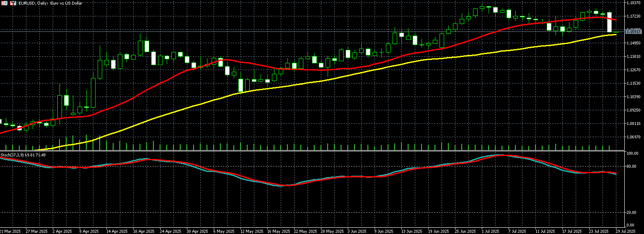The width and height of the screenshot is (644, 234).
Task: Click the 14 Apr 2025 date label
Action: (117, 231)
